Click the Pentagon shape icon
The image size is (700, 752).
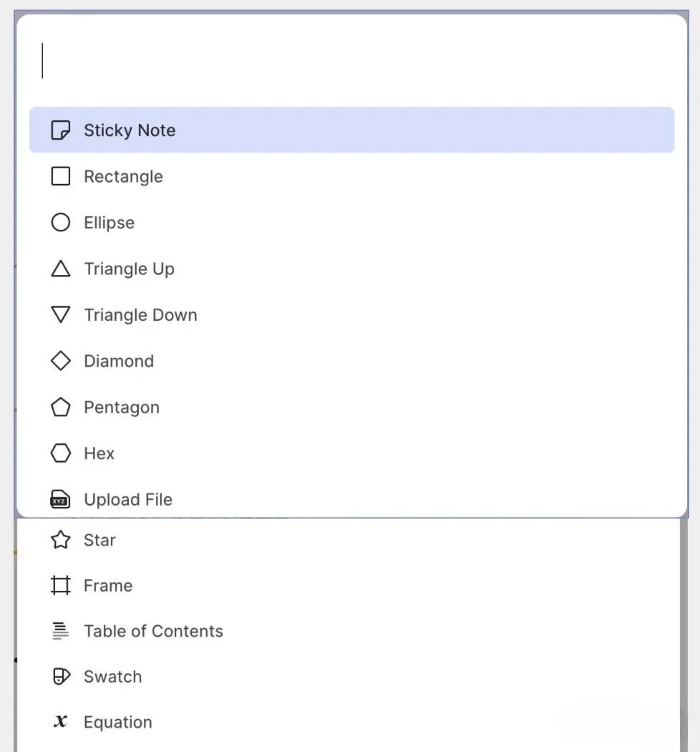[x=61, y=408]
